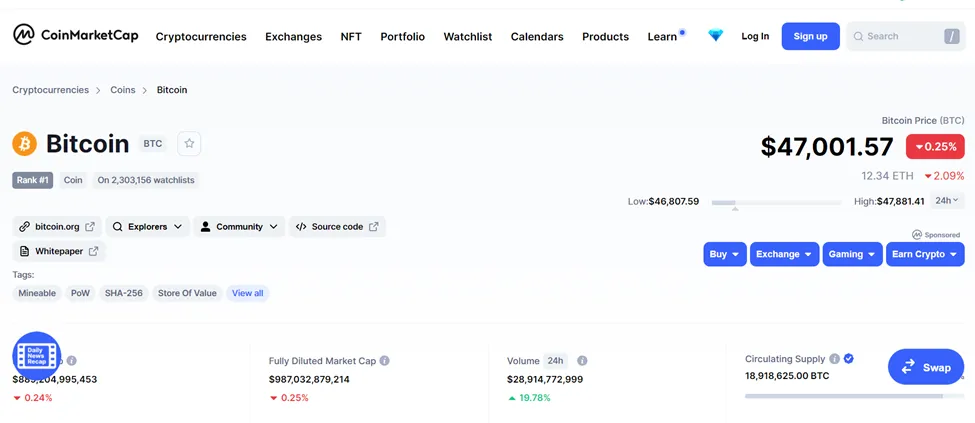Click the BTC ticker badge
This screenshot has width=975, height=423.
coord(152,144)
